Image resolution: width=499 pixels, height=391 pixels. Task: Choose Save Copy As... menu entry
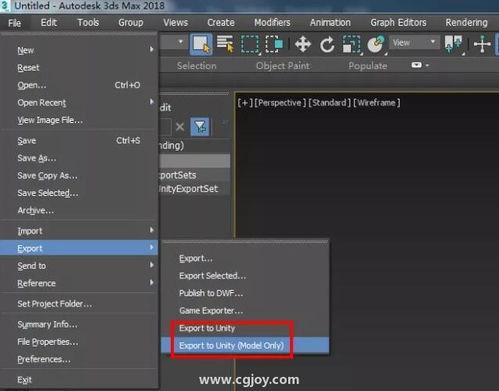[x=79, y=175]
